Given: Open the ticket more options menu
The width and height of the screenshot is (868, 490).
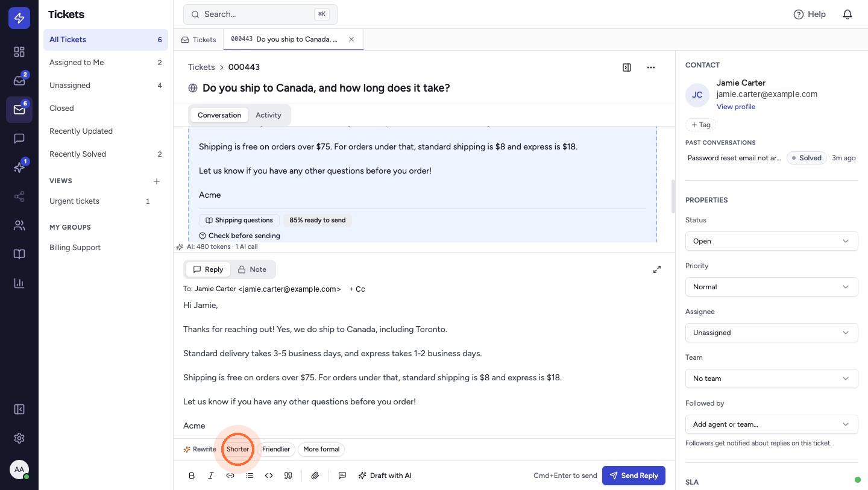Looking at the screenshot, I should (x=651, y=68).
